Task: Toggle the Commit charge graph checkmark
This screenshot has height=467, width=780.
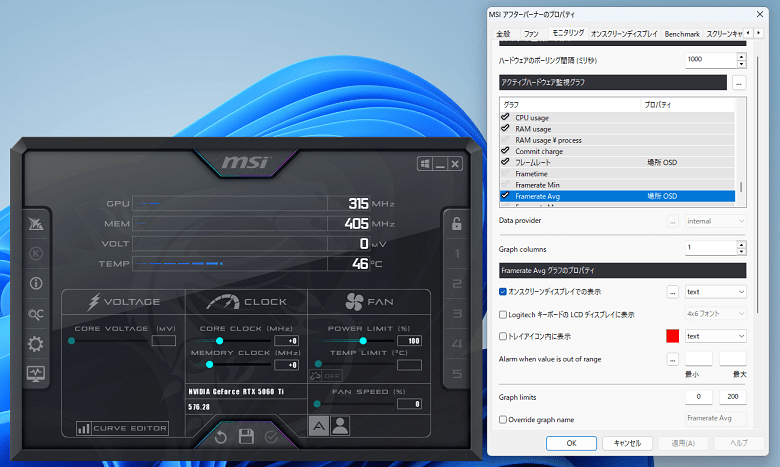Action: coord(505,151)
